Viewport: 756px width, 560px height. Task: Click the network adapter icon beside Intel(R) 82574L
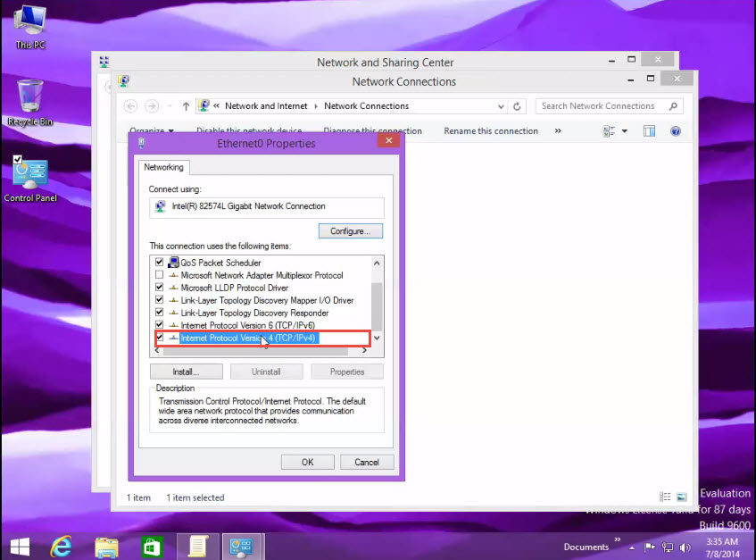pos(161,206)
